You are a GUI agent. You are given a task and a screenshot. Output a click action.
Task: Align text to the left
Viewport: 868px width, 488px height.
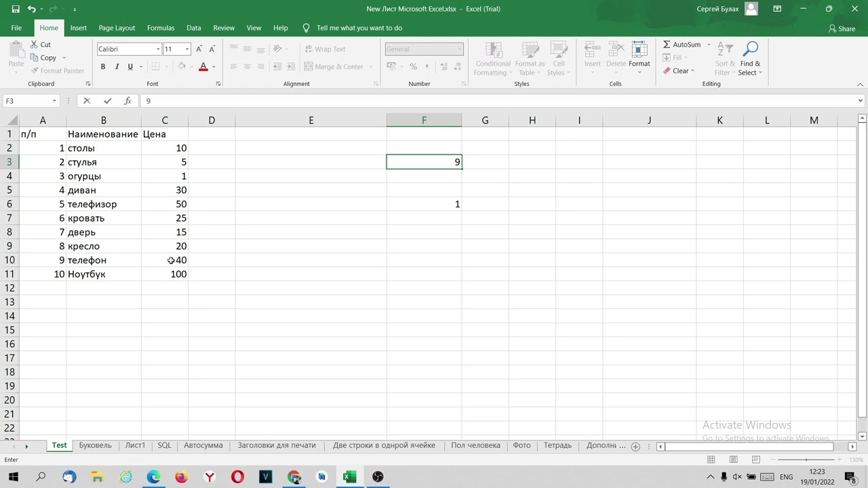click(x=233, y=66)
